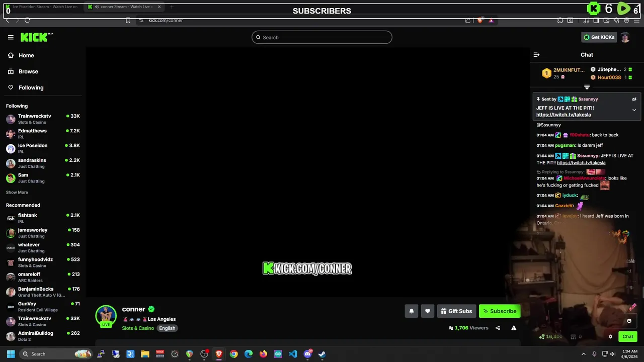Open a new browser tab
This screenshot has width=644, height=362.
[x=172, y=7]
